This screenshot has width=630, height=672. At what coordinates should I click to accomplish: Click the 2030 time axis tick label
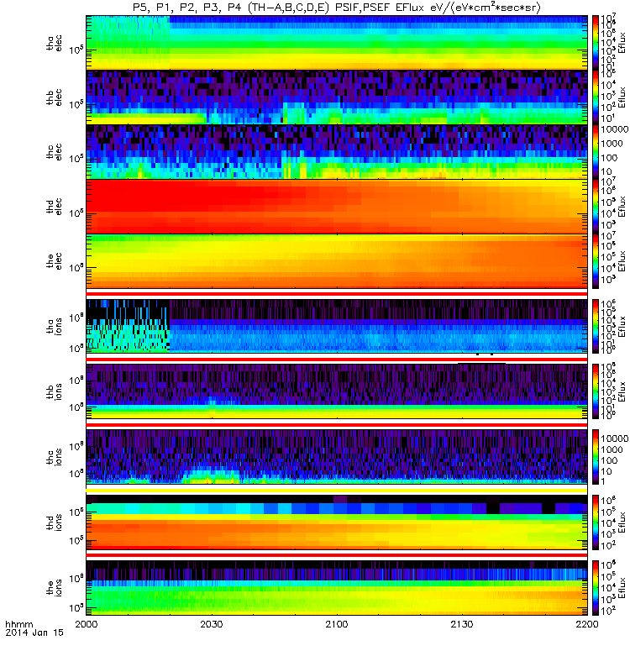[212, 624]
